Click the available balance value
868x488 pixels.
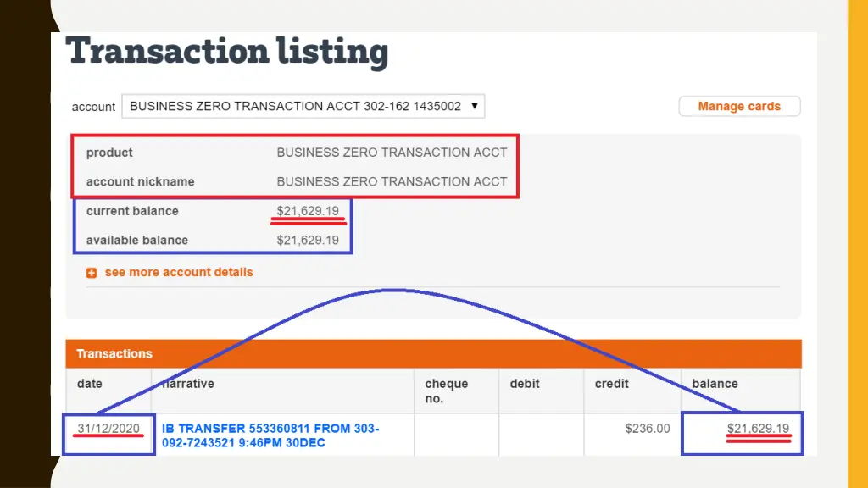308,240
